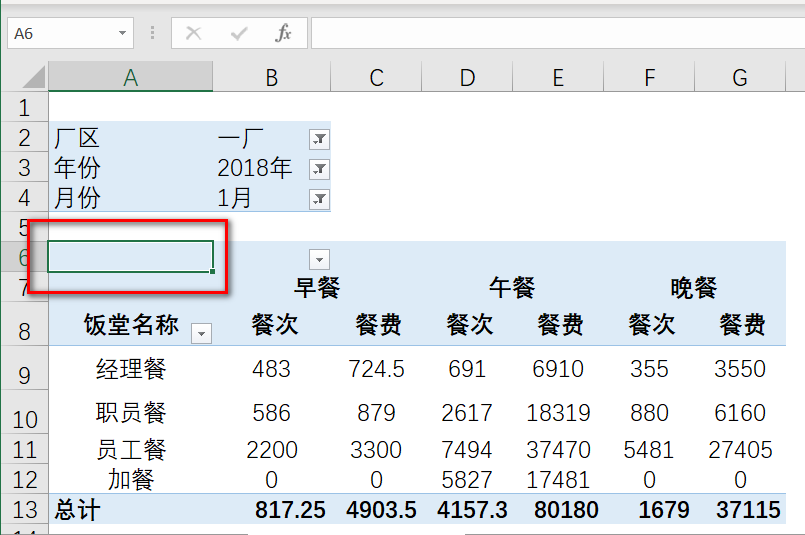The image size is (805, 535).
Task: Click the 加餐 row label
Action: pyautogui.click(x=131, y=480)
